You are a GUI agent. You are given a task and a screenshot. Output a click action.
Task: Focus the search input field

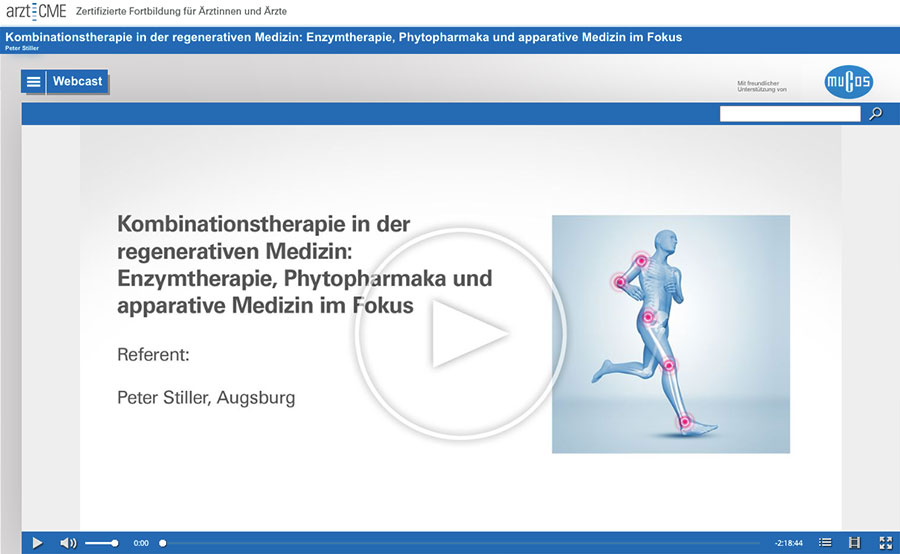790,114
